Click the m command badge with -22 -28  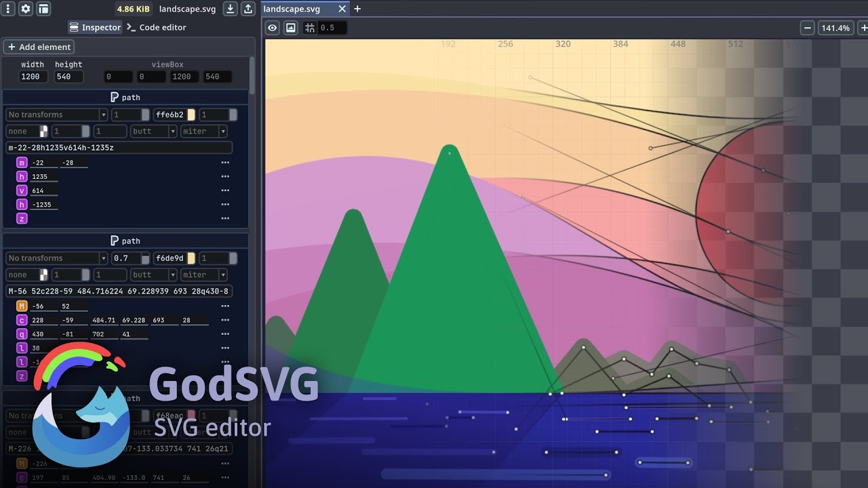click(x=22, y=163)
